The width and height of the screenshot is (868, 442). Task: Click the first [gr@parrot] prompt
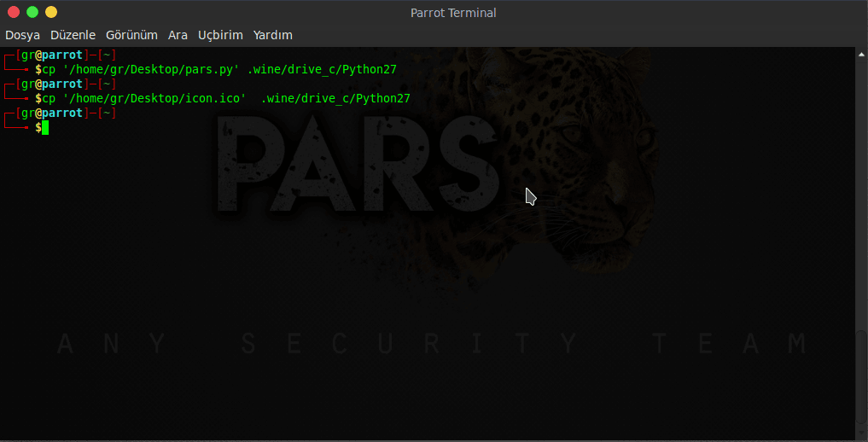(52, 55)
